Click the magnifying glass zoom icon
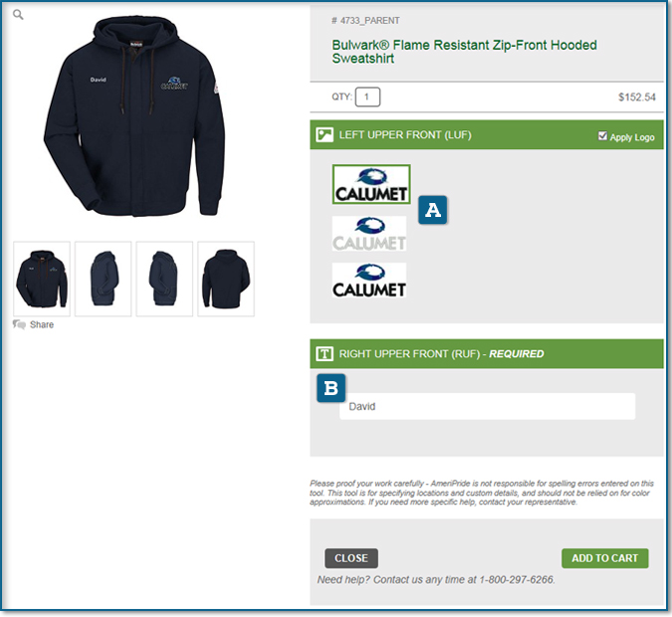 point(18,15)
